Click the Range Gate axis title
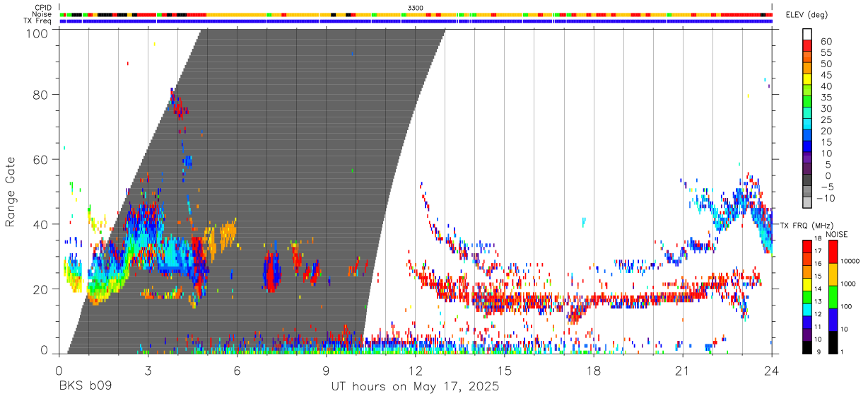This screenshot has width=868, height=401. click(x=11, y=192)
